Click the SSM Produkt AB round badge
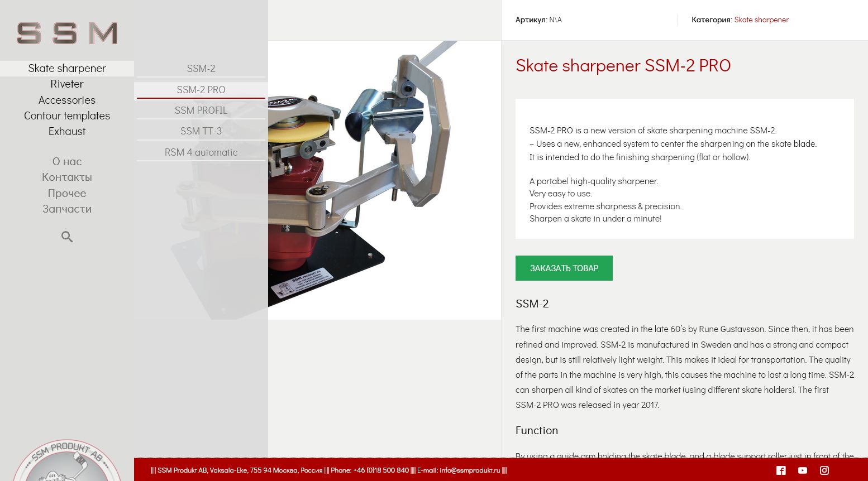Screen dimensions: 868x481 [x=67, y=460]
